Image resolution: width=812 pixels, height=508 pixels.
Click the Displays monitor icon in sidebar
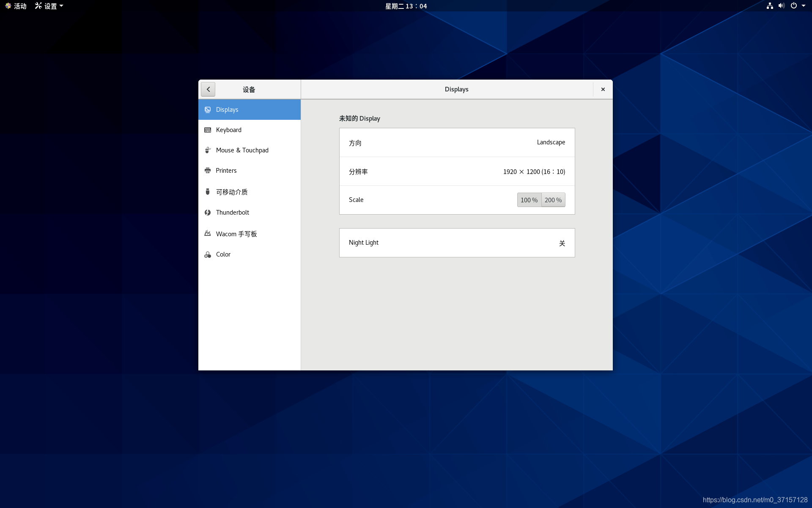coord(208,110)
